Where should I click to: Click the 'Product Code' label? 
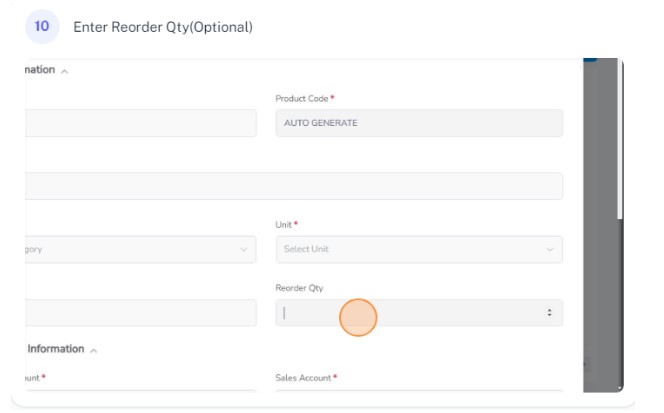[302, 98]
